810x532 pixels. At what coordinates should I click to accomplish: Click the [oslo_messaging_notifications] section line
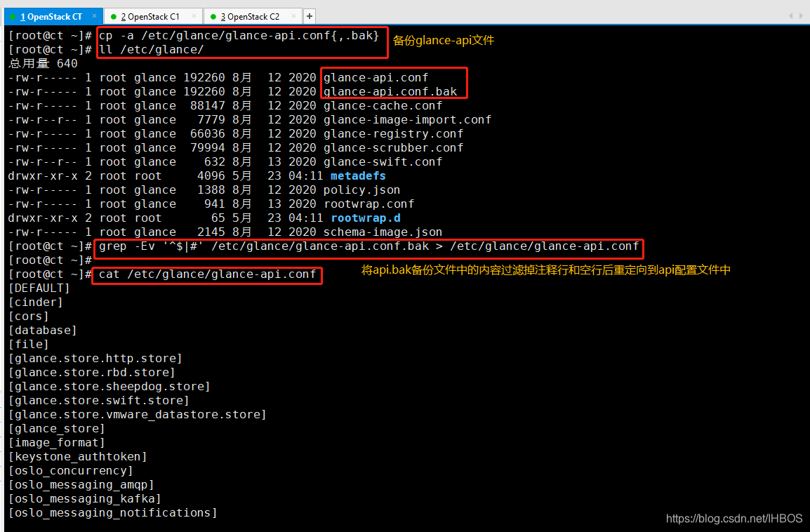tap(112, 512)
